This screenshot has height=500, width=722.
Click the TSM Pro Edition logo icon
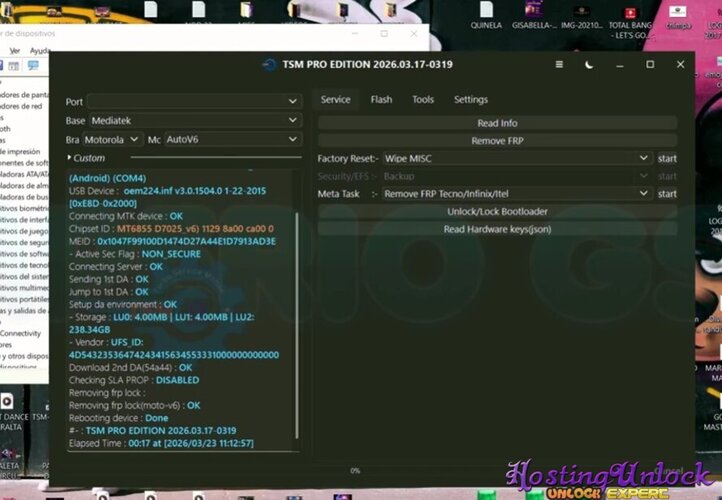coord(268,65)
